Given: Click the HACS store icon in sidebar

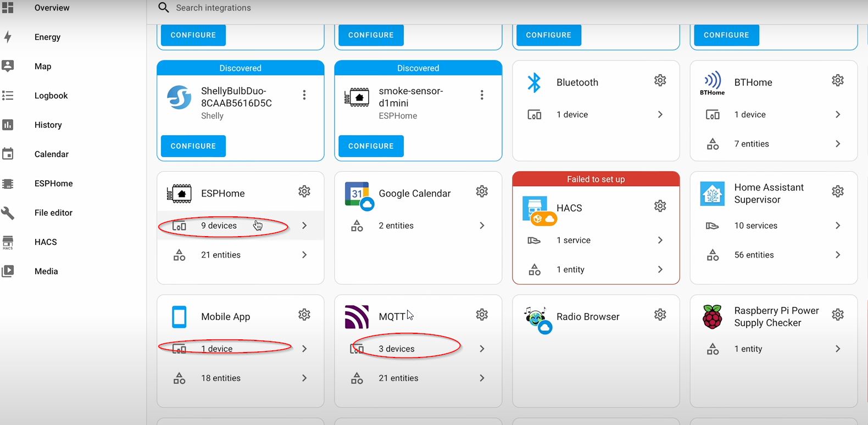Looking at the screenshot, I should pos(8,242).
